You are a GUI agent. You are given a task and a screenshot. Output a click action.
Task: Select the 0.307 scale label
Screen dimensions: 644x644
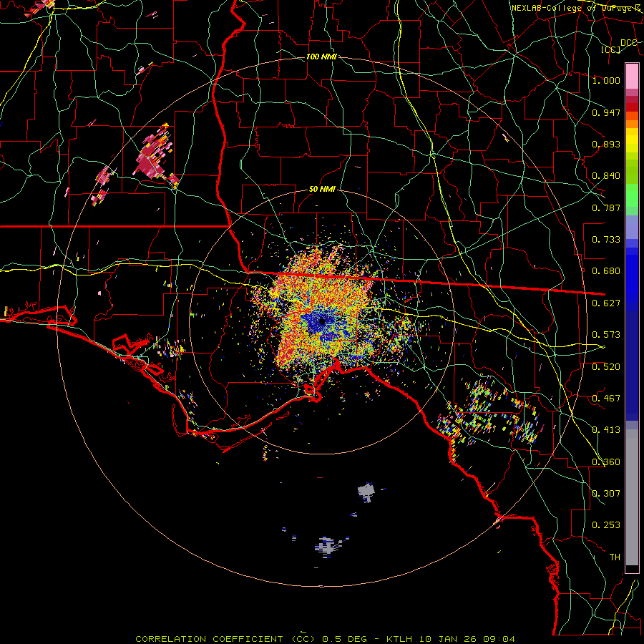click(606, 494)
